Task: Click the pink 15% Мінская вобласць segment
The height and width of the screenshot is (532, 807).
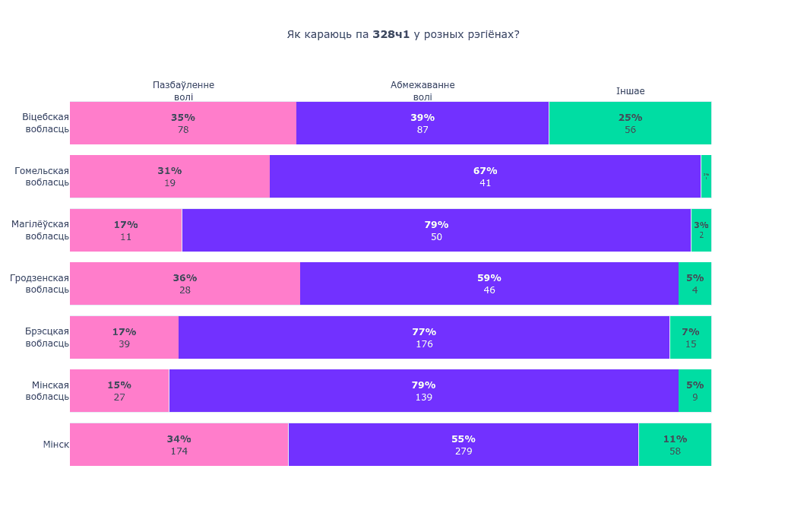Action: [119, 391]
